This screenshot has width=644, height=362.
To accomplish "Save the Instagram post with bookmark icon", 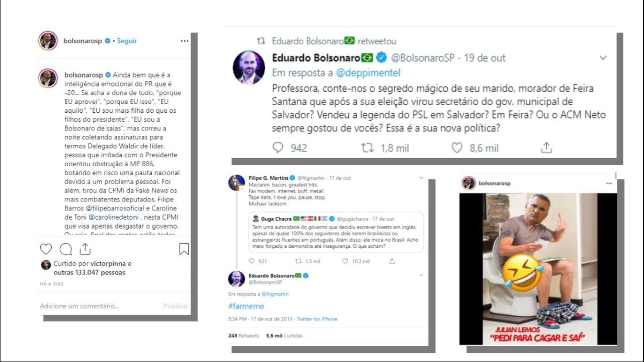I will 184,249.
